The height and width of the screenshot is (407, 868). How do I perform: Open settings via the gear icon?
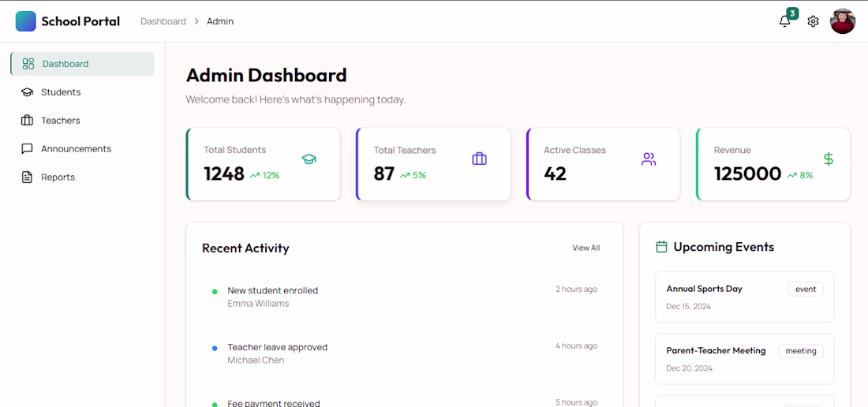pos(813,21)
